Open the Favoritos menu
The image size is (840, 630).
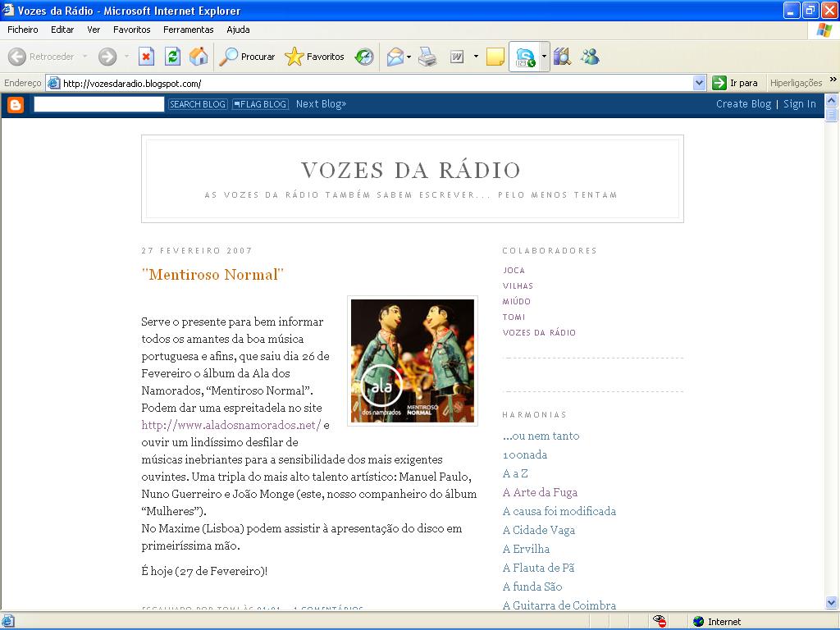click(132, 30)
